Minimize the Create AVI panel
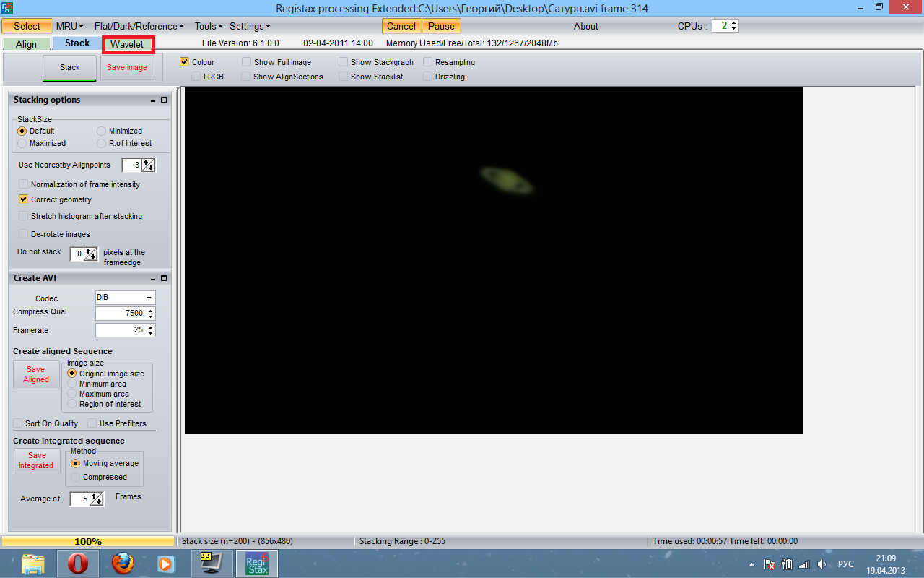 153,278
